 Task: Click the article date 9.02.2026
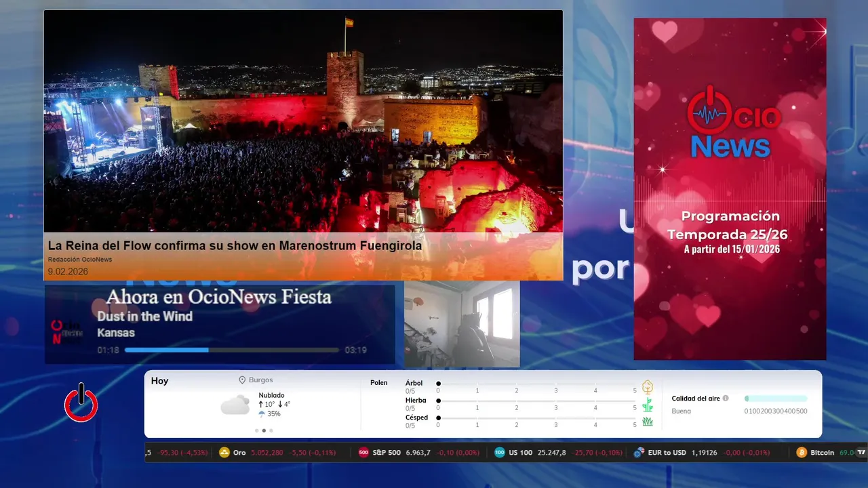(68, 272)
